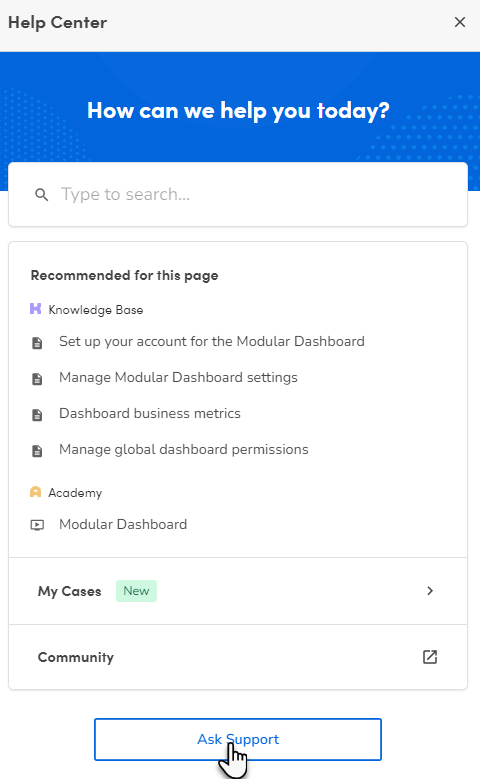Click video icon beside Modular Dashboard
480x779 pixels.
(37, 525)
